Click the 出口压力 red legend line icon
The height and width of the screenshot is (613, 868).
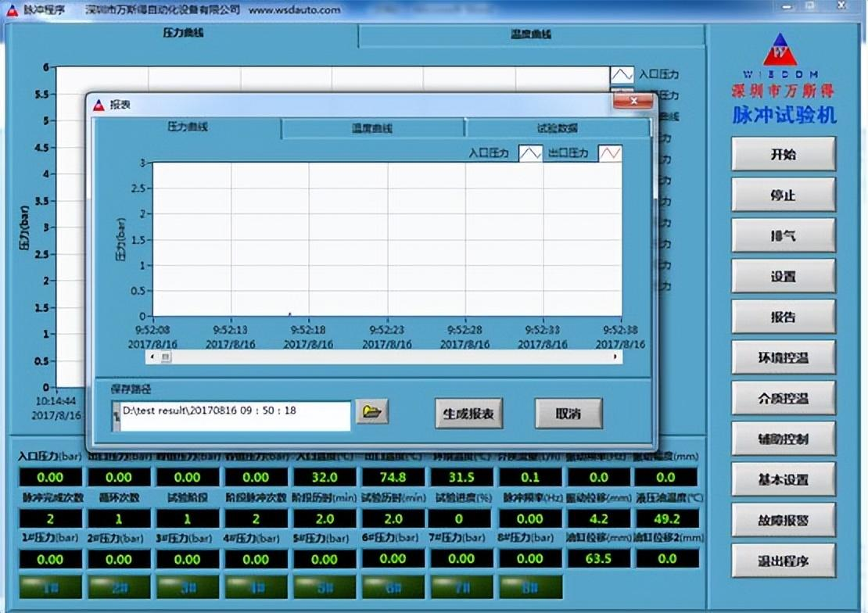point(610,153)
